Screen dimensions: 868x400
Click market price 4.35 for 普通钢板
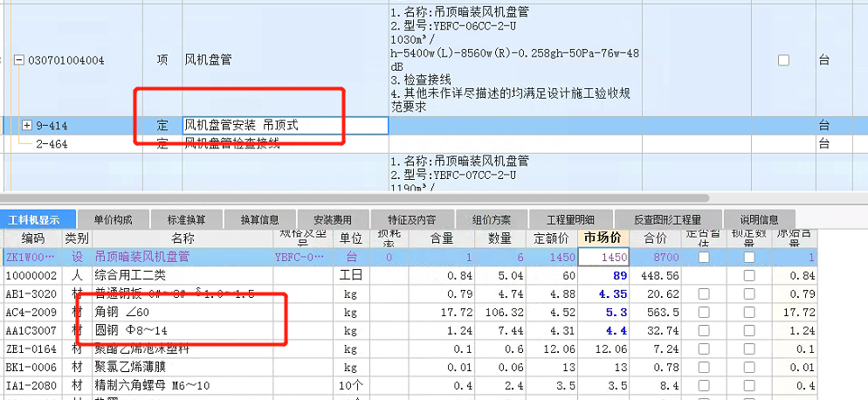(x=613, y=294)
